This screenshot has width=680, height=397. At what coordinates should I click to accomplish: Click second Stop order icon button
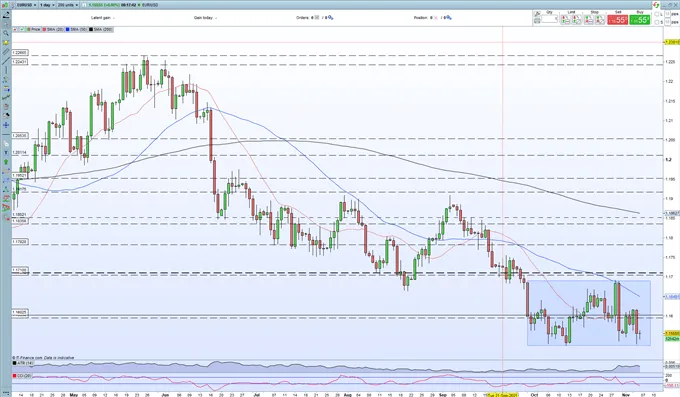[x=600, y=20]
